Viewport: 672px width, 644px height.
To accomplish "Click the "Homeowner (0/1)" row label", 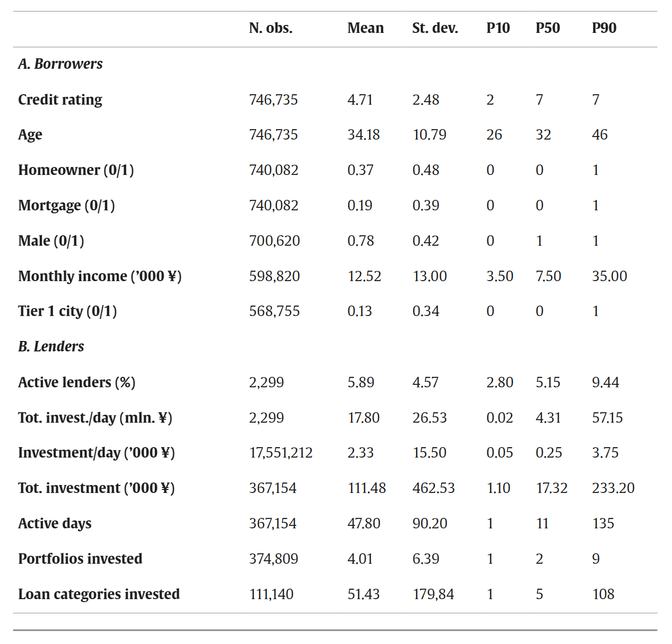I will (76, 170).
